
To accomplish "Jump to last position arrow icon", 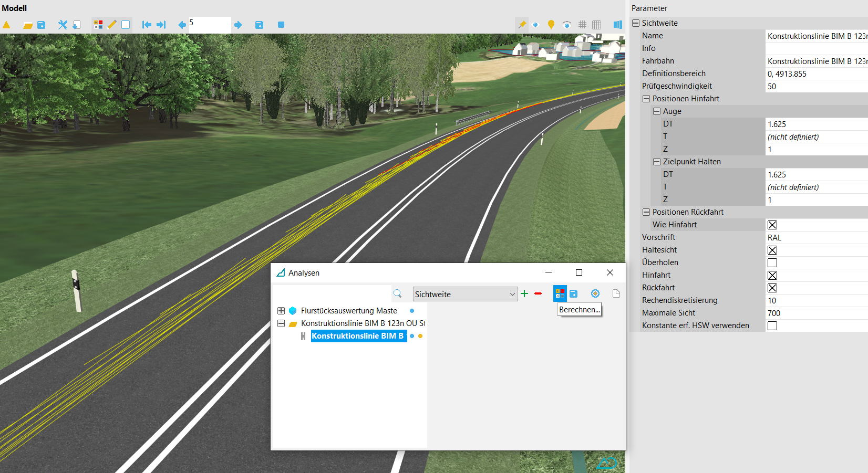I will coord(161,25).
